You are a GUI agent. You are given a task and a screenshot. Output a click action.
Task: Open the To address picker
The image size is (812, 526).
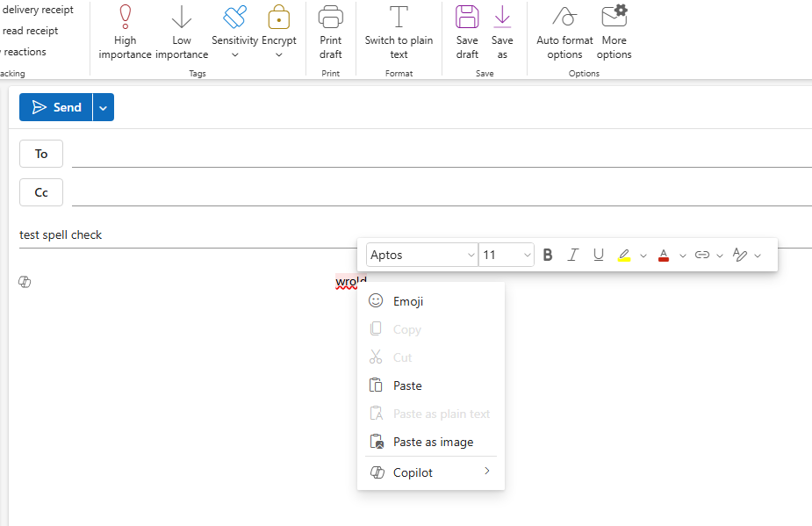pos(40,154)
